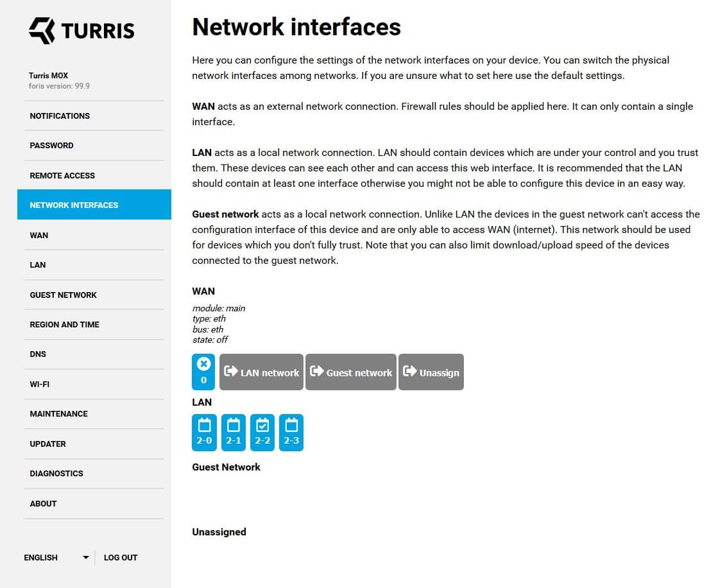
Task: Move interface to Guest network
Action: [351, 372]
